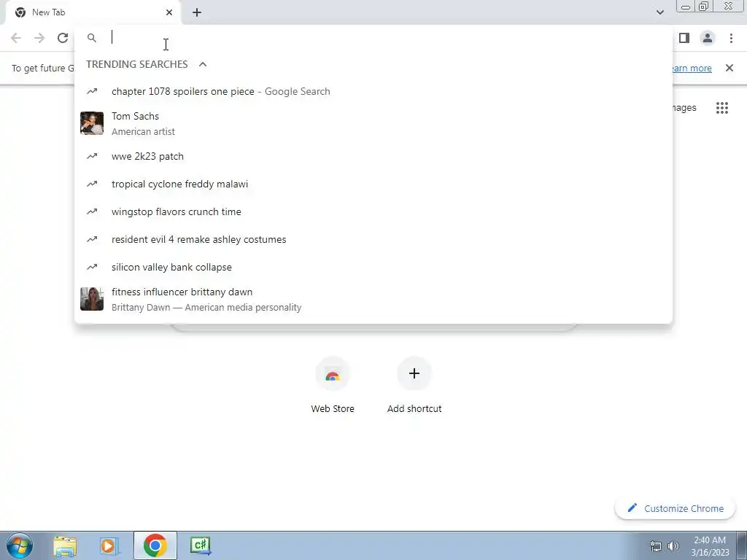Open the Google apps grid icon
Screen dimensions: 747x560
pyautogui.click(x=722, y=108)
